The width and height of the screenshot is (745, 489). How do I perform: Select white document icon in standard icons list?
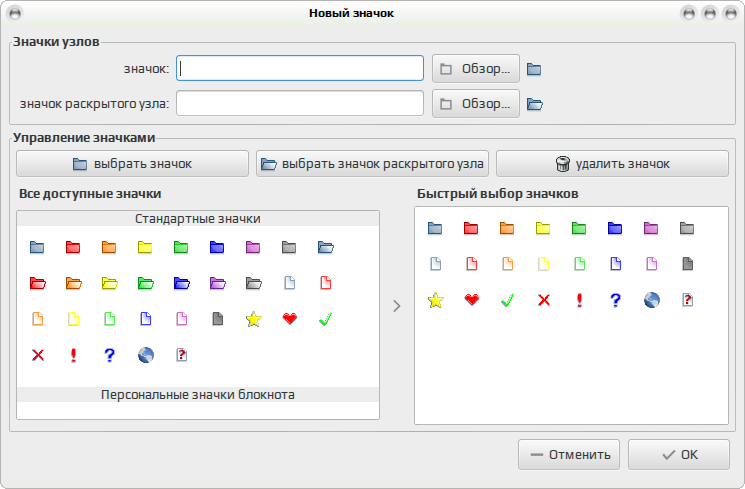289,283
